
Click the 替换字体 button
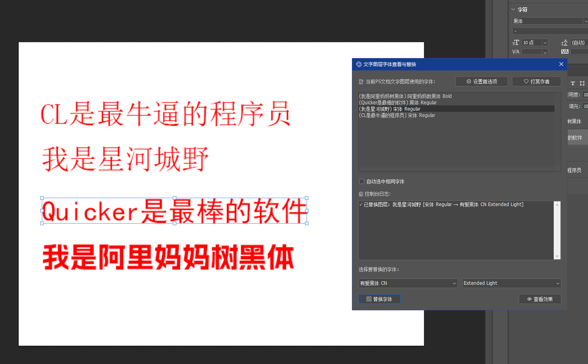tap(379, 299)
